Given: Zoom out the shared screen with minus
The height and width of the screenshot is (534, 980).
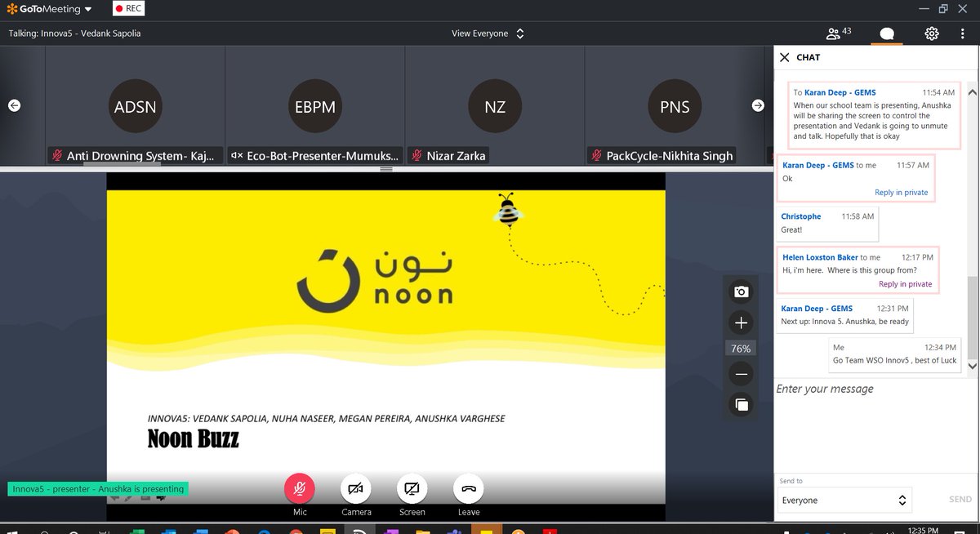Looking at the screenshot, I should coord(741,374).
